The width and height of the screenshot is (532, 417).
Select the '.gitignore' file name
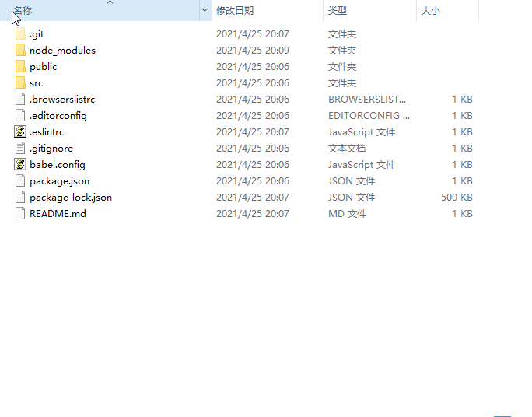[51, 149]
